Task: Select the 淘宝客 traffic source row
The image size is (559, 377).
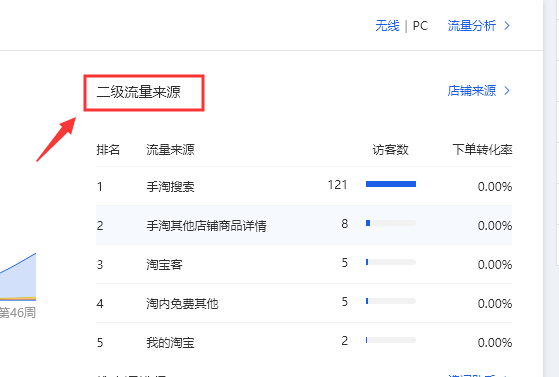Action: click(x=304, y=264)
